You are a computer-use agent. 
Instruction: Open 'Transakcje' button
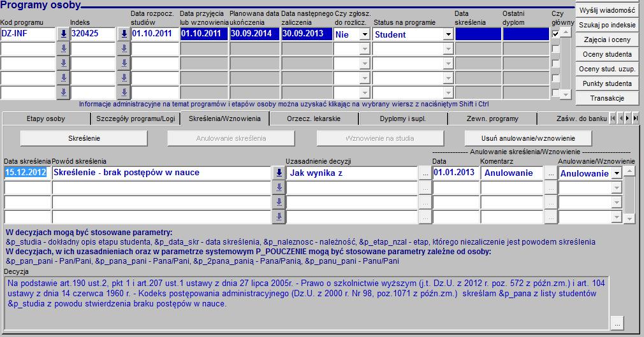pos(607,99)
